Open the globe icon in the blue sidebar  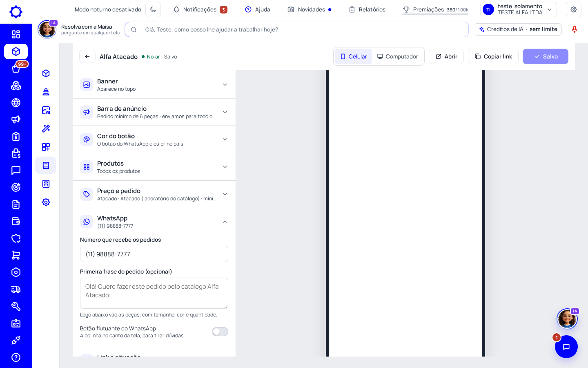(16, 103)
